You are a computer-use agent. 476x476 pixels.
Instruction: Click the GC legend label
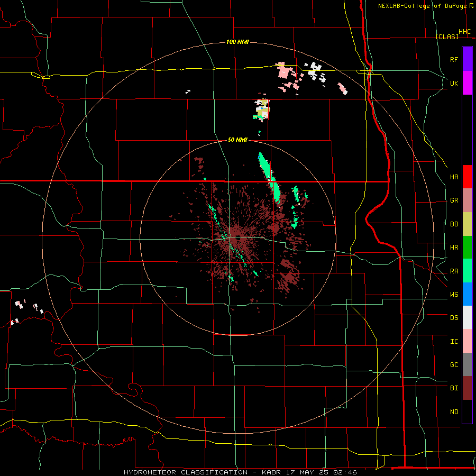454,364
